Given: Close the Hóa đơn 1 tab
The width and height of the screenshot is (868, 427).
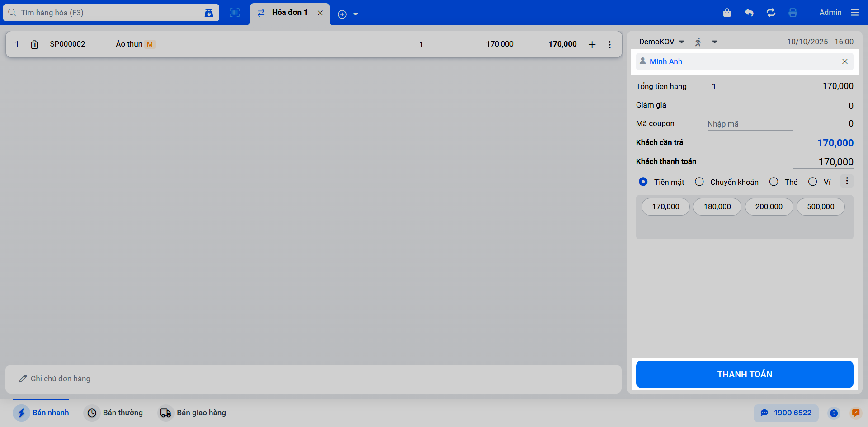Looking at the screenshot, I should pos(320,13).
